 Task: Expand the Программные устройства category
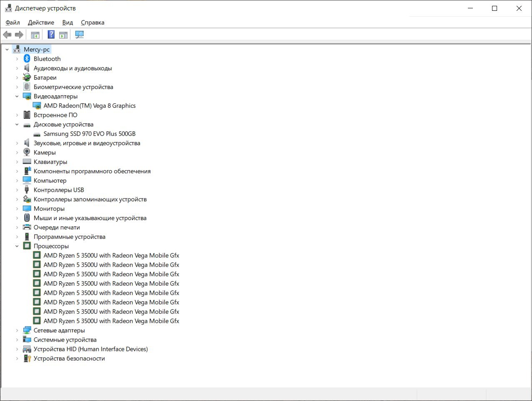[x=17, y=237]
